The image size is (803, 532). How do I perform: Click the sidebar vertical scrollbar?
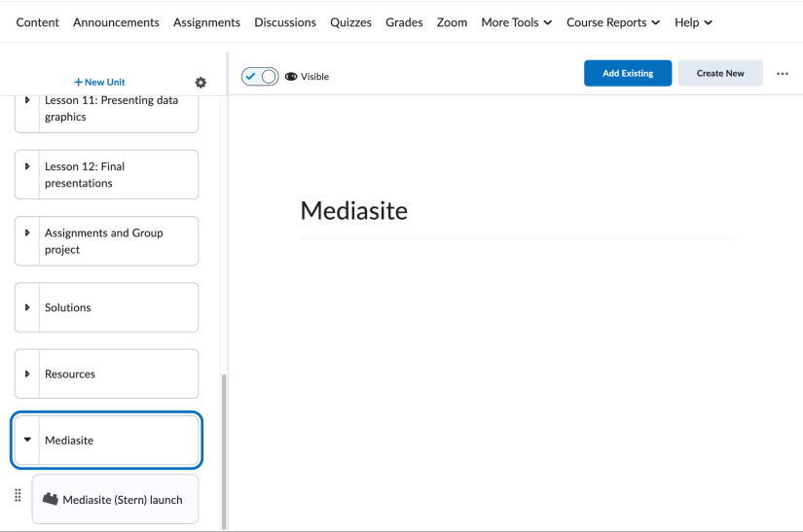click(x=223, y=447)
